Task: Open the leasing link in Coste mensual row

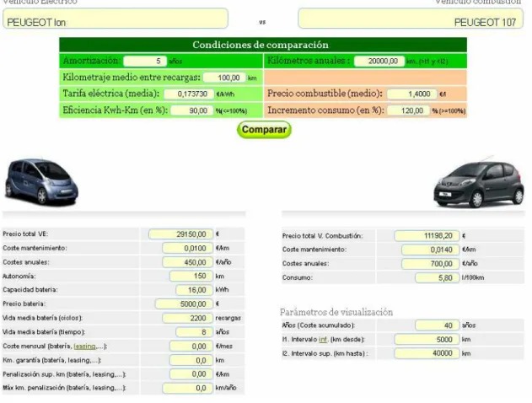Action: 85,347
